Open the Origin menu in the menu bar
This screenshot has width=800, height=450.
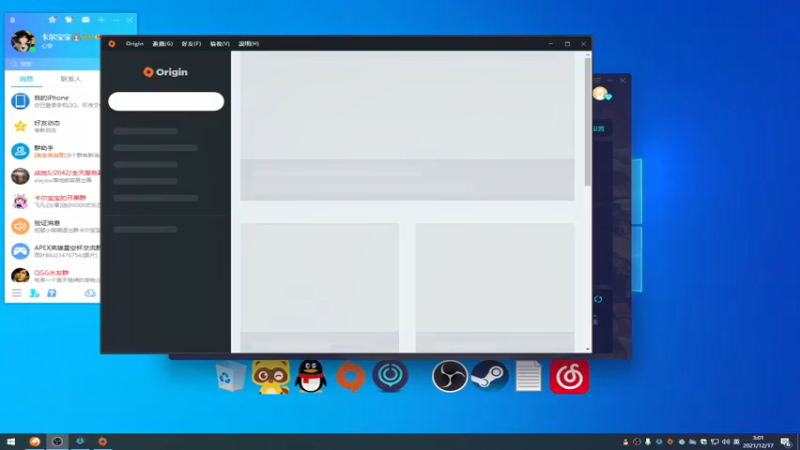[x=135, y=44]
